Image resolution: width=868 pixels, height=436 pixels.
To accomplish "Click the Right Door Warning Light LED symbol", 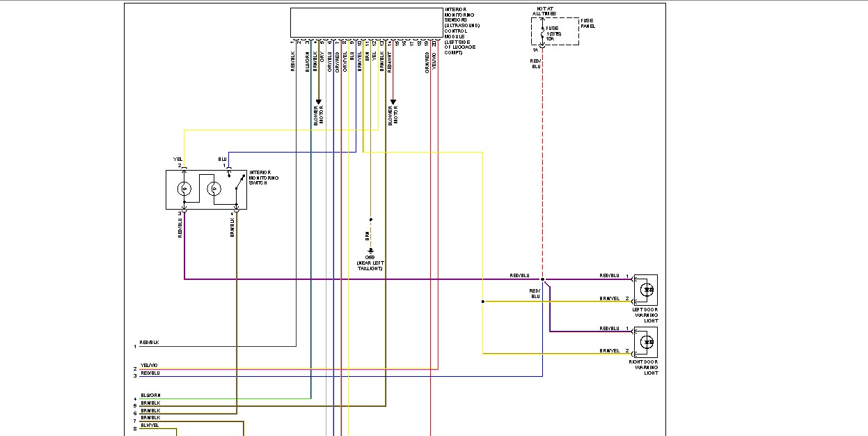I will click(647, 341).
